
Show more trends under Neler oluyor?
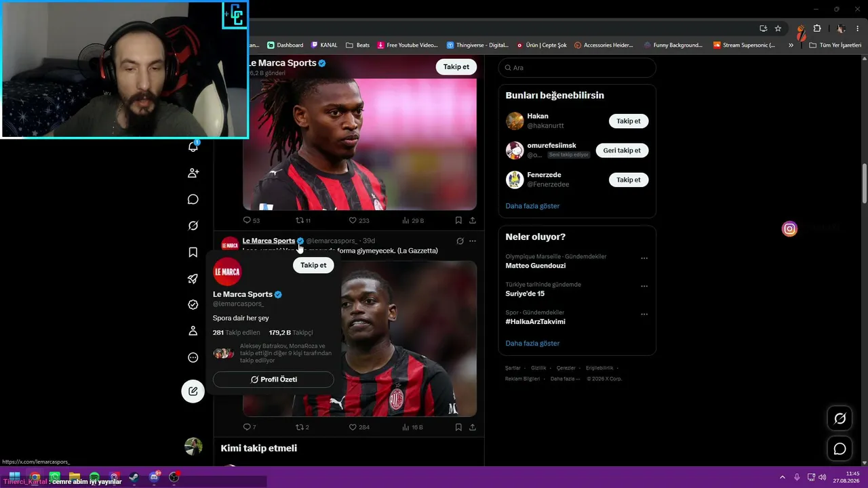(x=532, y=344)
